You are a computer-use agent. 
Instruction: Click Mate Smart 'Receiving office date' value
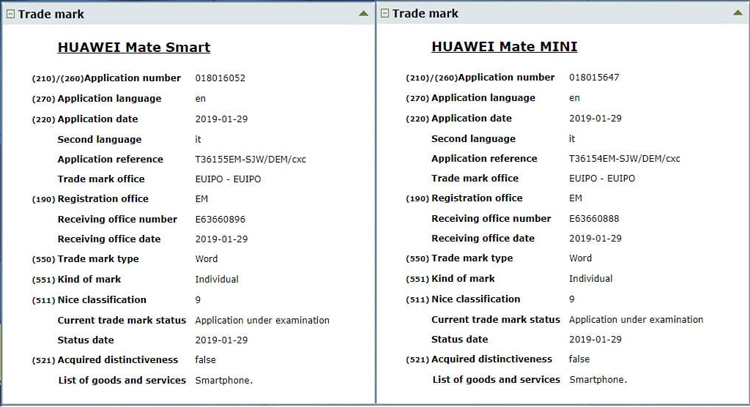click(221, 239)
